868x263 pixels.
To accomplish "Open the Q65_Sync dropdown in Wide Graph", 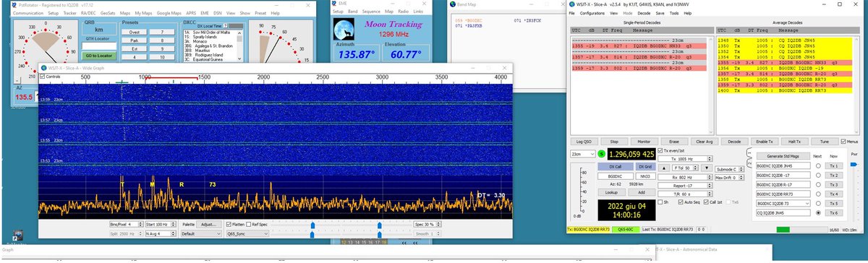I will (x=247, y=234).
